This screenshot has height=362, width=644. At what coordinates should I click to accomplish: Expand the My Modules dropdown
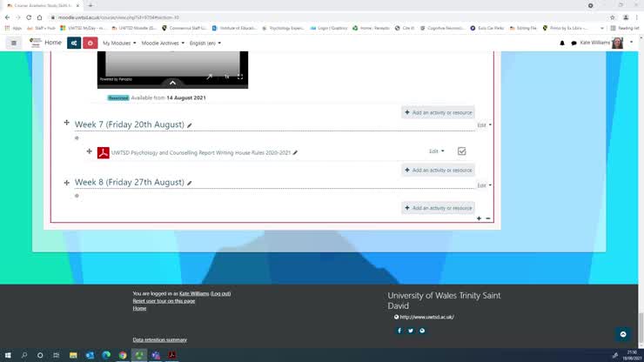[x=119, y=43]
